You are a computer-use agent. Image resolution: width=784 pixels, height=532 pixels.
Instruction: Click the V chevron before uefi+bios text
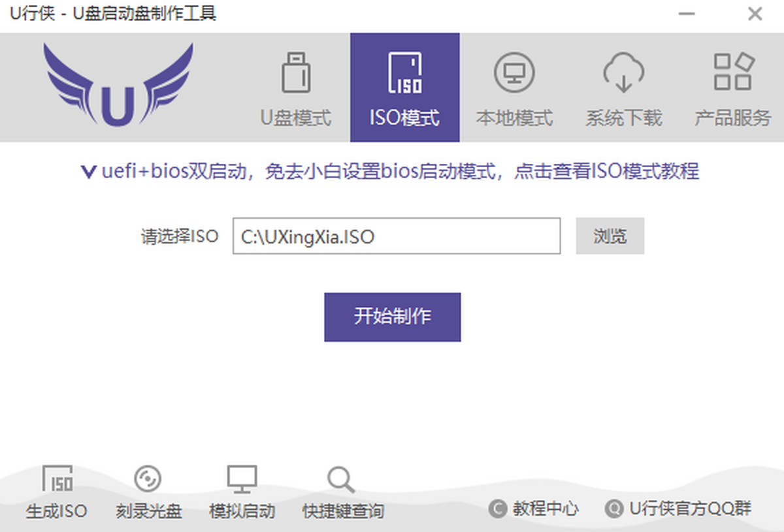coord(88,172)
